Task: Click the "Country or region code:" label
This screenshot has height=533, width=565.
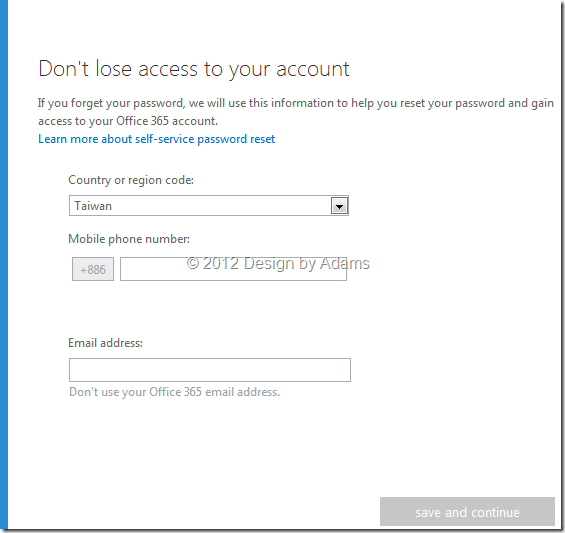Action: 131,180
